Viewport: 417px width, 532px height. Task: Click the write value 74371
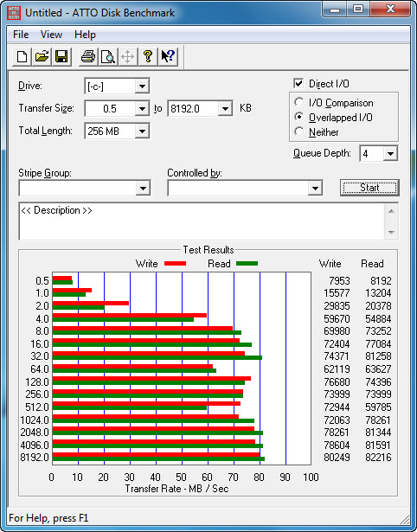(337, 356)
